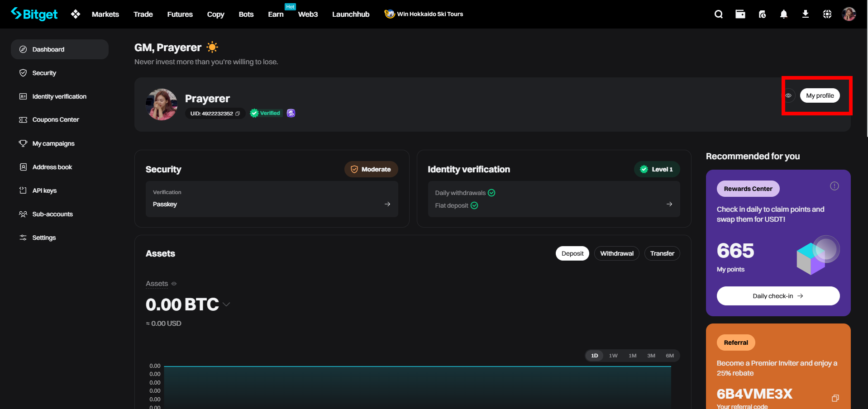Toggle assets balance visibility eye
The width and height of the screenshot is (868, 409).
point(174,284)
